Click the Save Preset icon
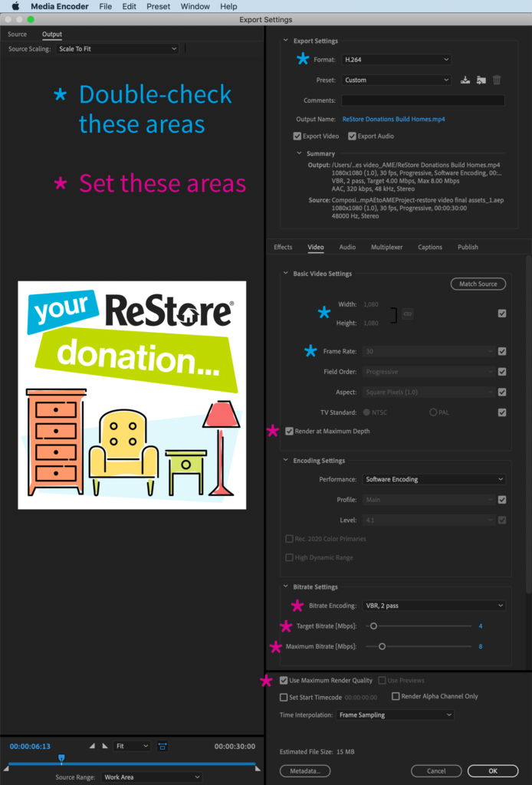 click(x=465, y=80)
